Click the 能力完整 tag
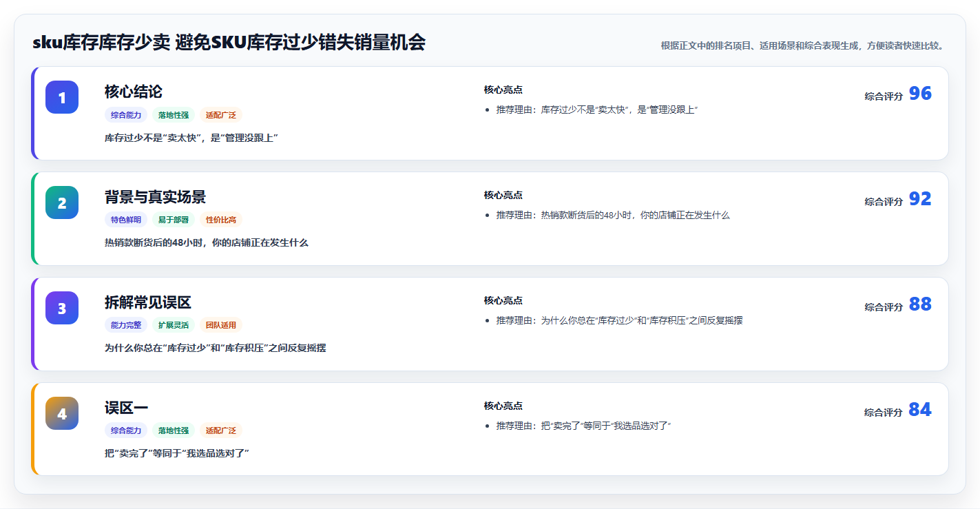 [126, 325]
